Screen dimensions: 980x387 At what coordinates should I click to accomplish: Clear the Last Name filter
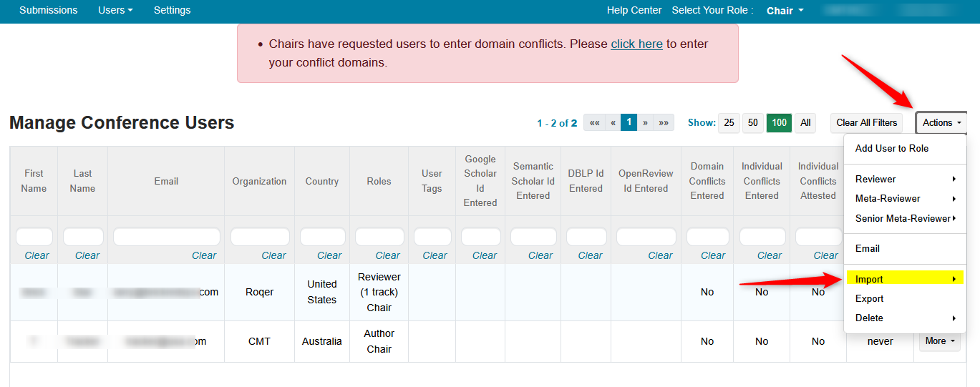[x=87, y=255]
